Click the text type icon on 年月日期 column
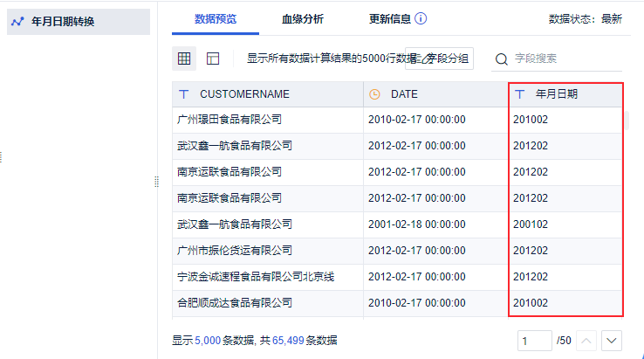Image resolution: width=644 pixels, height=359 pixels. pos(519,94)
